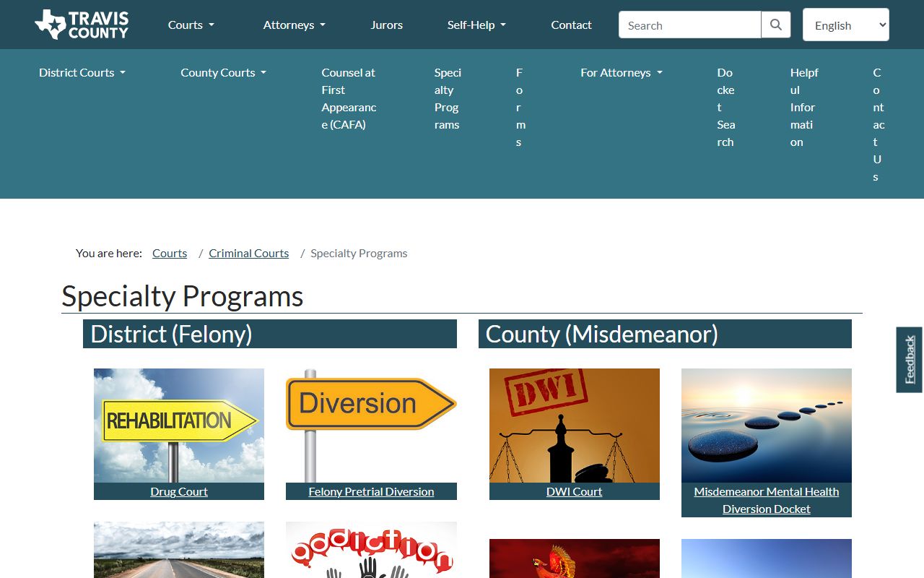Click the Addiction image thumbnail
The height and width of the screenshot is (578, 924).
click(x=371, y=550)
